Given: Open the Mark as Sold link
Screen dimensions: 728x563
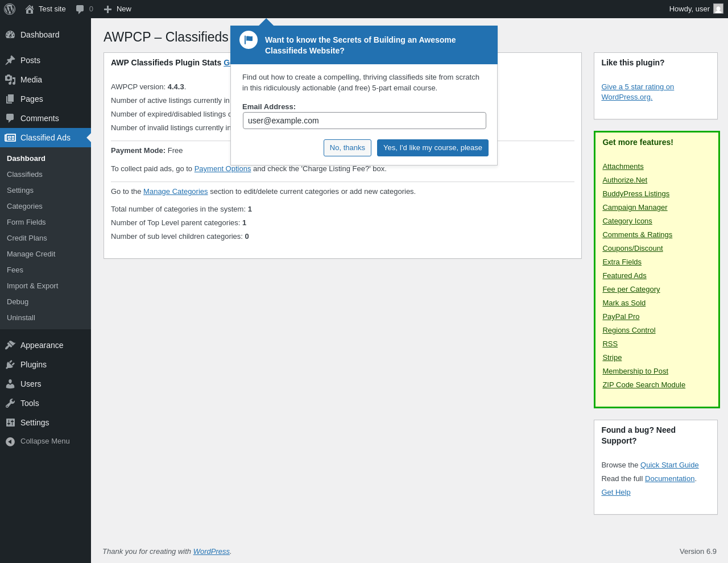Looking at the screenshot, I should tap(624, 303).
